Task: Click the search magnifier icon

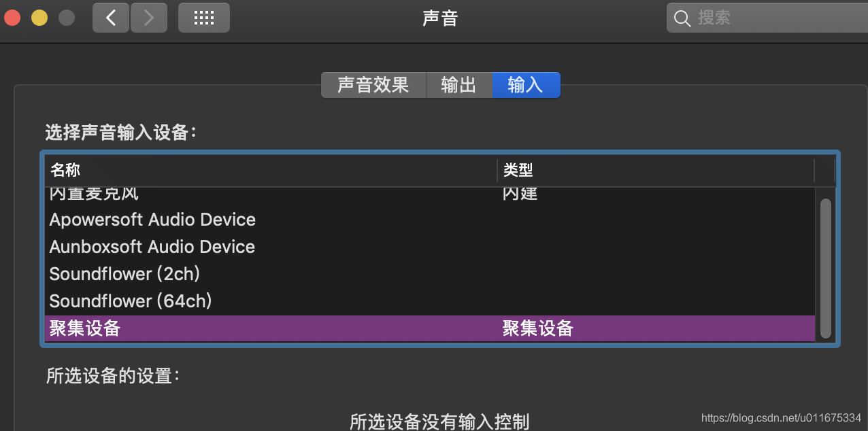Action: (682, 18)
